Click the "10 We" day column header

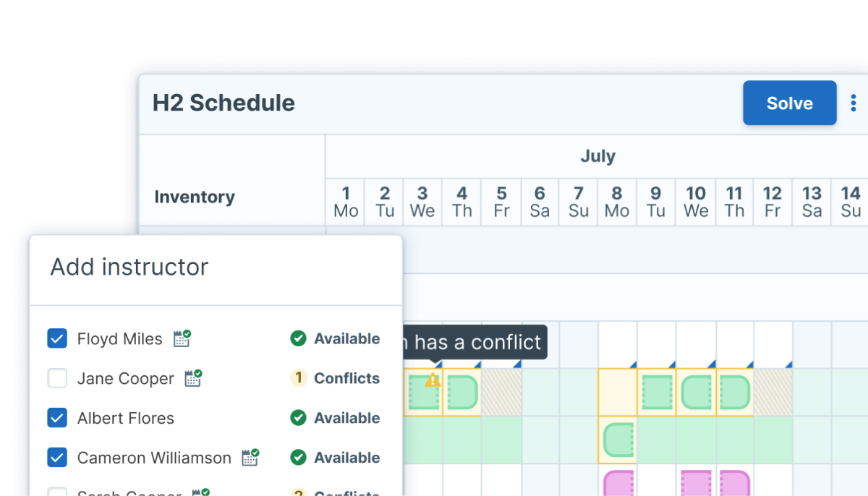(x=695, y=202)
